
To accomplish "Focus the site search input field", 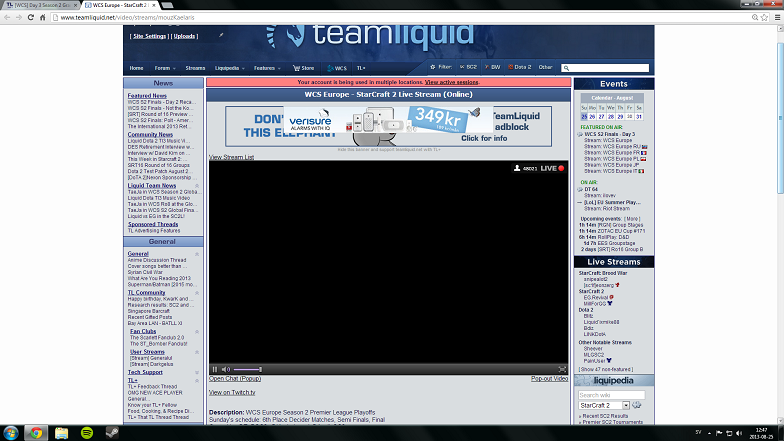I will (x=605, y=68).
